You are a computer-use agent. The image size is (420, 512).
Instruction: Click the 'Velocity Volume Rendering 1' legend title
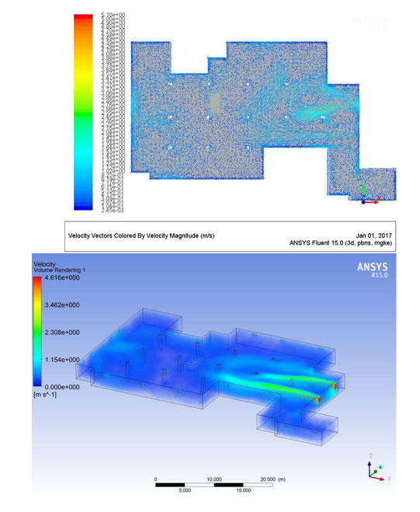tap(59, 267)
